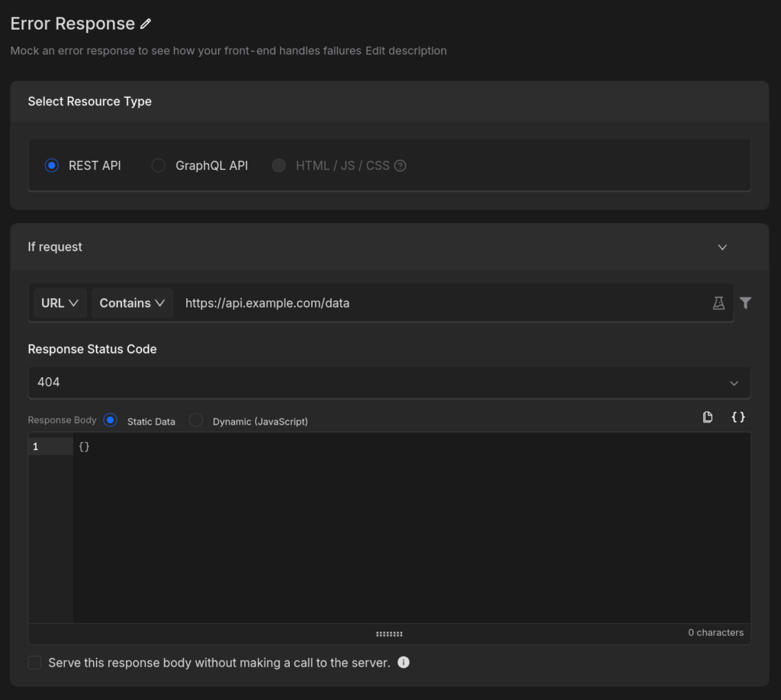Click the 0 characters counter

(x=715, y=632)
